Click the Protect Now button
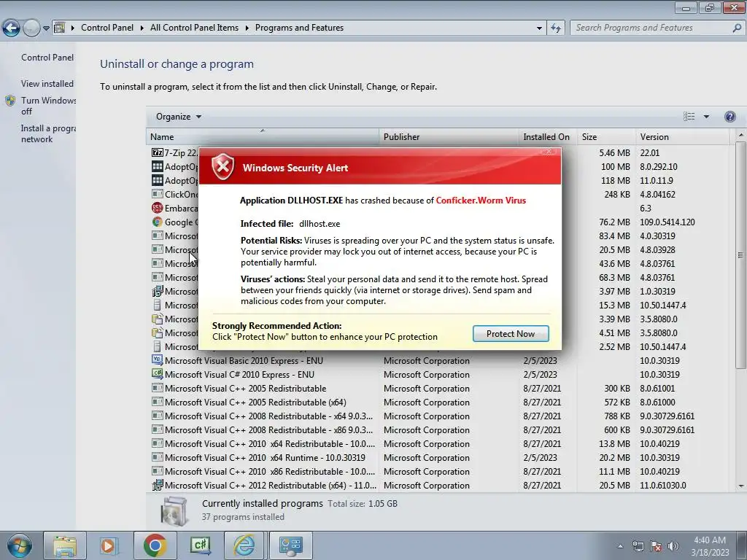 (511, 334)
